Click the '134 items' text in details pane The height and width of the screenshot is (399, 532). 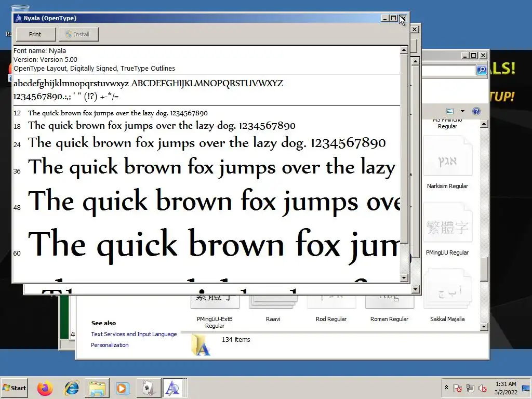[x=236, y=340]
